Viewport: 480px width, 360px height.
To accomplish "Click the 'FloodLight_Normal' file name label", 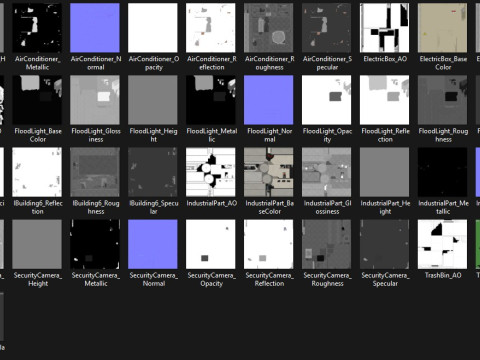I will tap(269, 135).
